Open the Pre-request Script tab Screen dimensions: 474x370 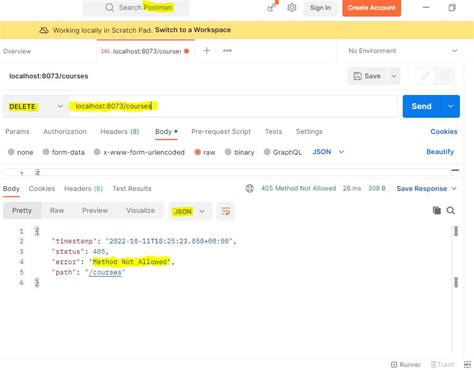pyautogui.click(x=221, y=132)
